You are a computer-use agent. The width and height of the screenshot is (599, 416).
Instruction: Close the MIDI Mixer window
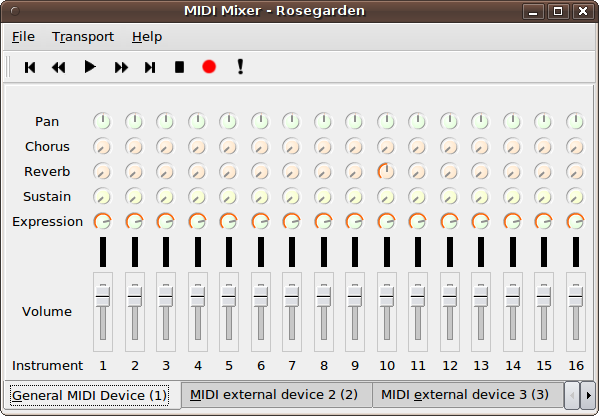[583, 11]
